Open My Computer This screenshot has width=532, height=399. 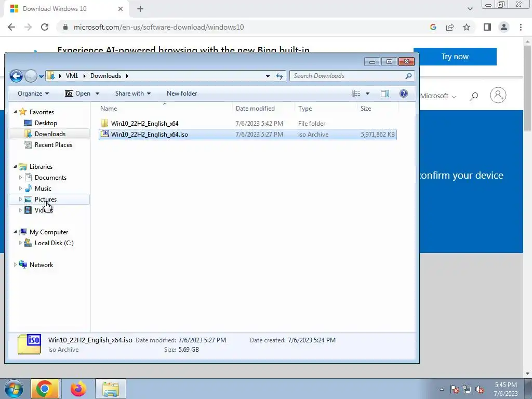point(48,232)
